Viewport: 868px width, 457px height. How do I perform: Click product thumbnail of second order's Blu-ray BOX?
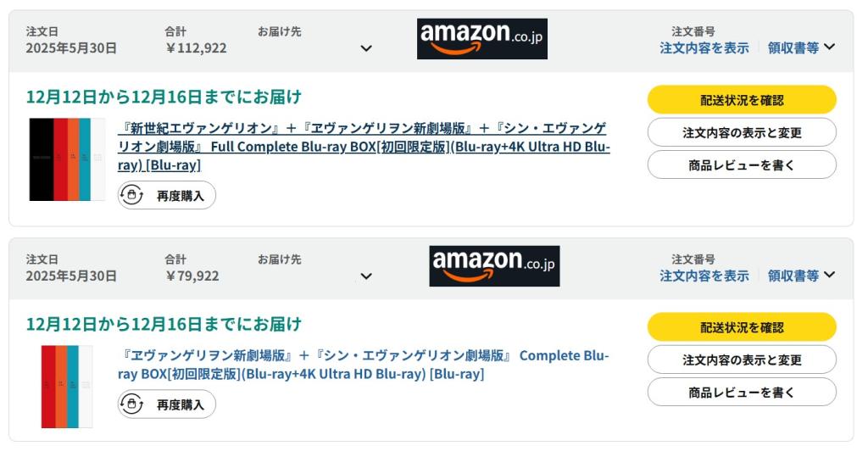pyautogui.click(x=67, y=386)
